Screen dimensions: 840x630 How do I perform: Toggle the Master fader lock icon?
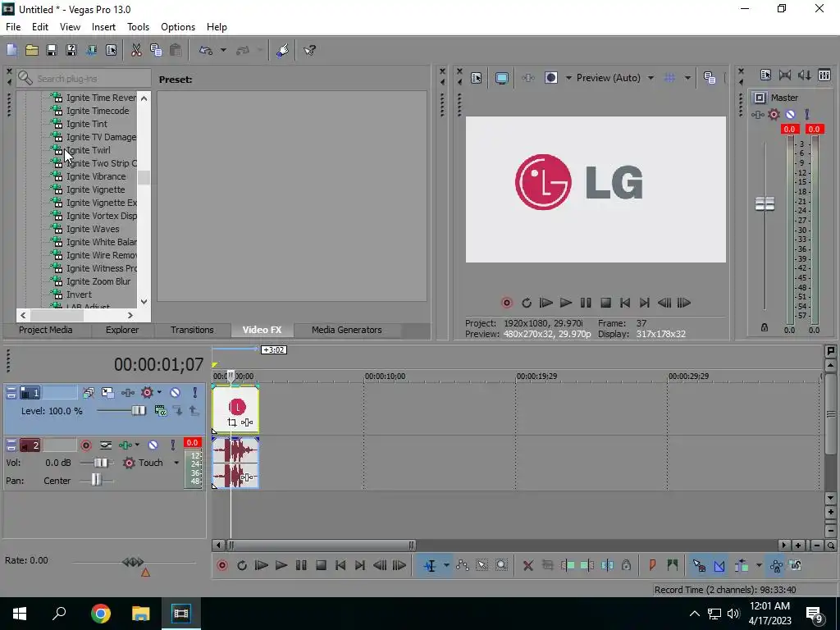coord(765,327)
